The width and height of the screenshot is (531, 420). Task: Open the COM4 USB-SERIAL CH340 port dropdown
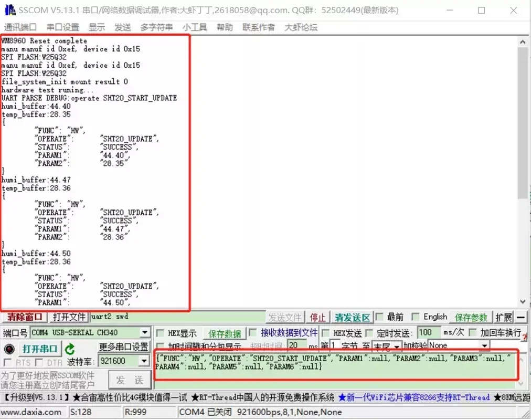coord(145,332)
